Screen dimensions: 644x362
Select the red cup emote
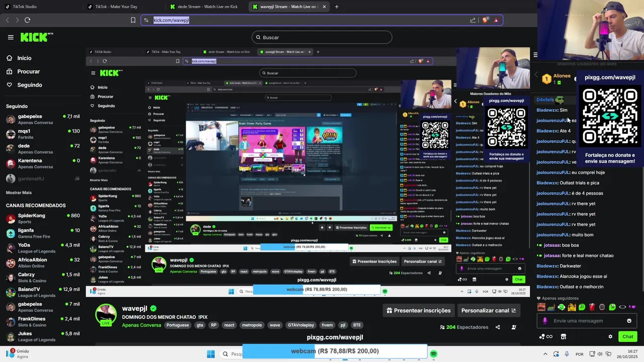pos(592,307)
